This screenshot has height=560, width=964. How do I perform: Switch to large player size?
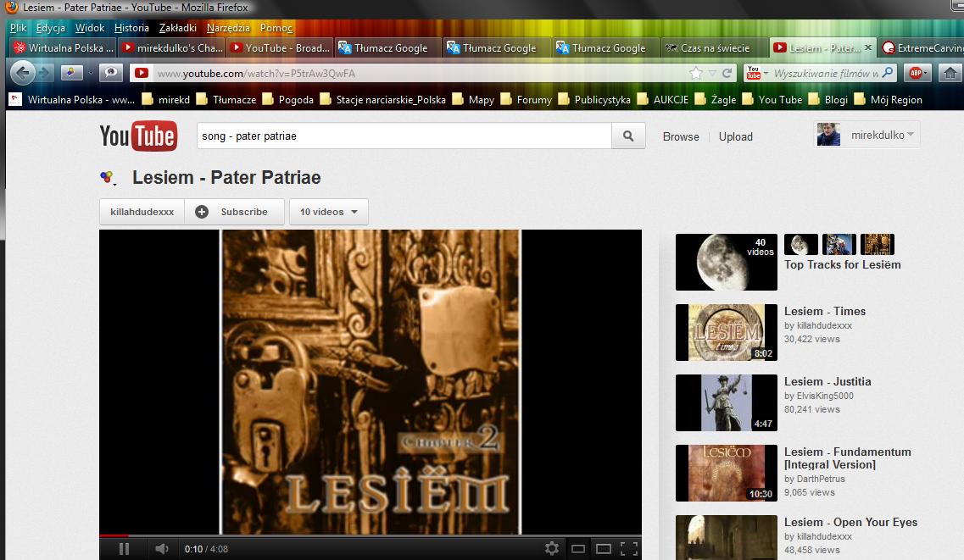pyautogui.click(x=603, y=549)
